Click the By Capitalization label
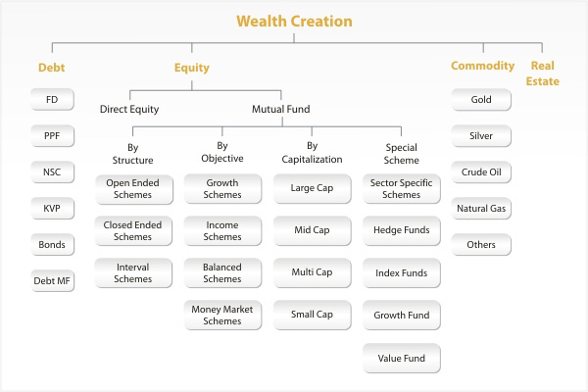Image resolution: width=588 pixels, height=392 pixels. tap(312, 152)
